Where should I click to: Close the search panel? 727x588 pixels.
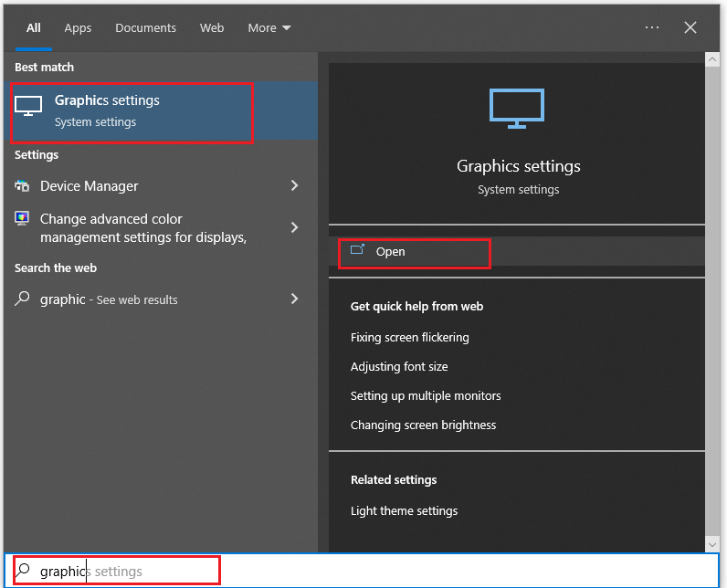point(690,27)
